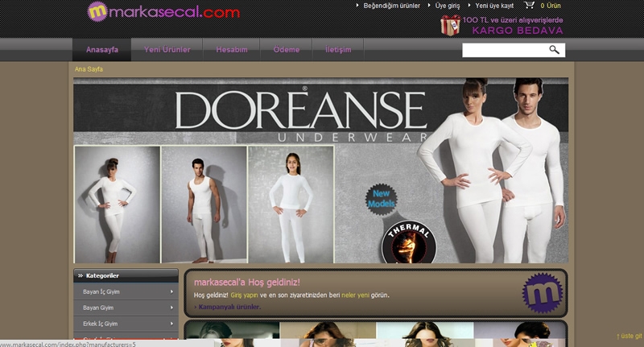The width and height of the screenshot is (644, 347).
Task: Open Beğendiğim ürünler link
Action: [391, 6]
